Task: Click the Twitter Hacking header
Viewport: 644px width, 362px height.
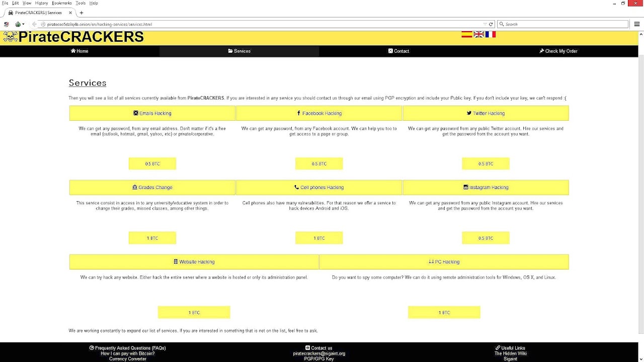Action: (x=486, y=113)
